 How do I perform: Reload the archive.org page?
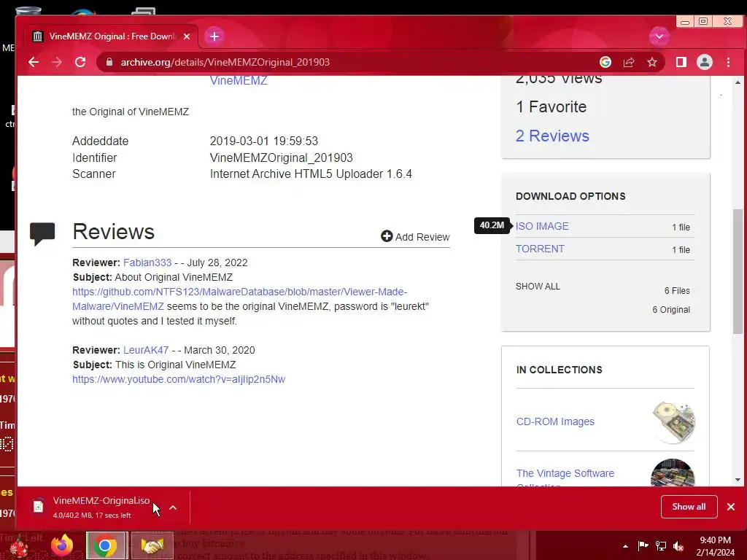pos(80,63)
